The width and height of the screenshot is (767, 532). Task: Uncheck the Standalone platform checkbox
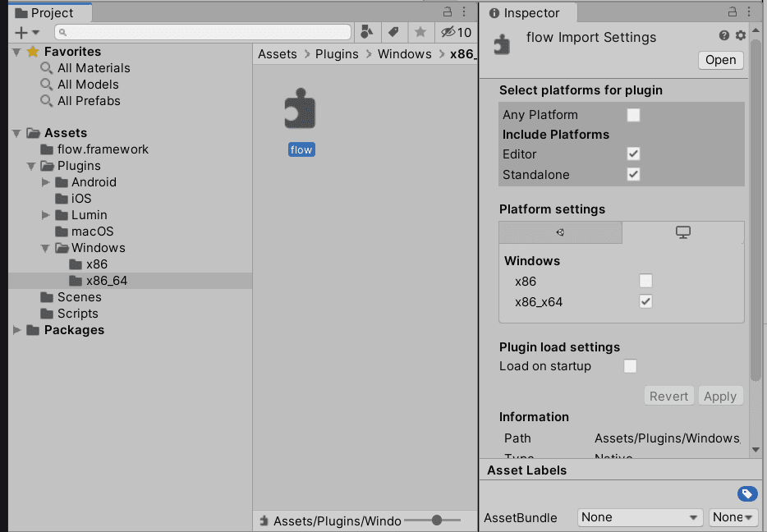pos(633,174)
